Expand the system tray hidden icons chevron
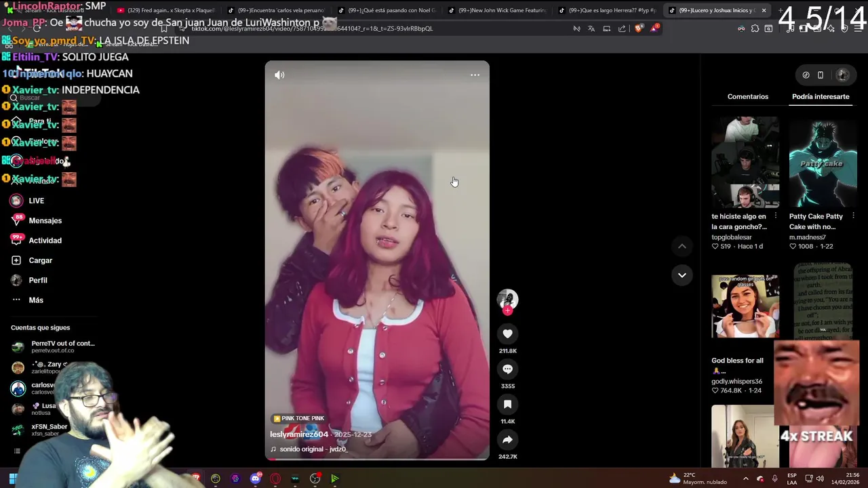This screenshot has width=868, height=488. pos(745,479)
